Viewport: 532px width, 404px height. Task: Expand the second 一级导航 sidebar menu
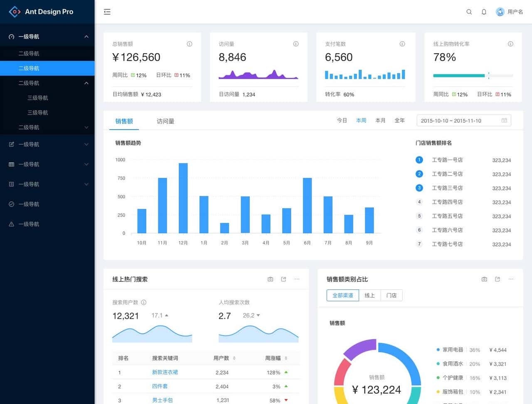[x=48, y=144]
